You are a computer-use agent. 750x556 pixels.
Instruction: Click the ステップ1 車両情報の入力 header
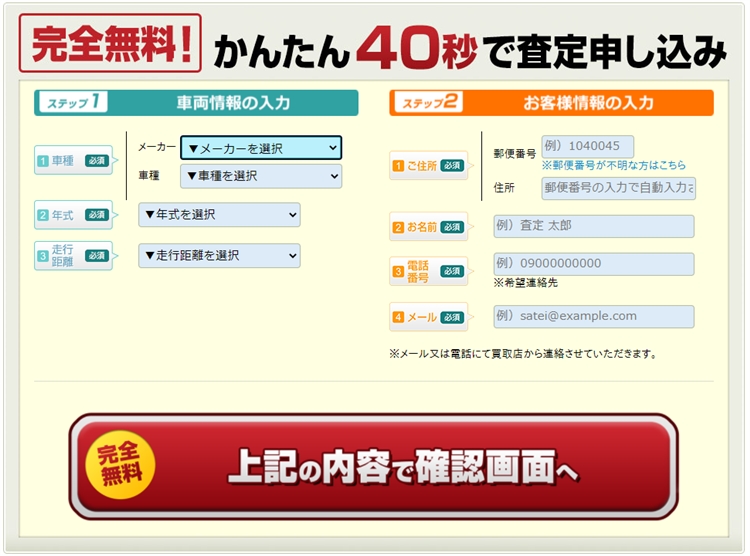196,103
